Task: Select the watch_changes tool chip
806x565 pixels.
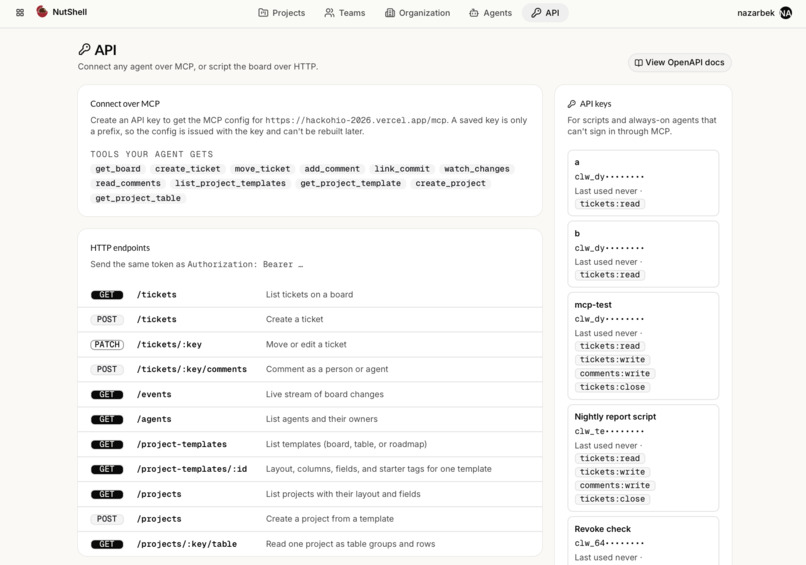Action: (477, 169)
